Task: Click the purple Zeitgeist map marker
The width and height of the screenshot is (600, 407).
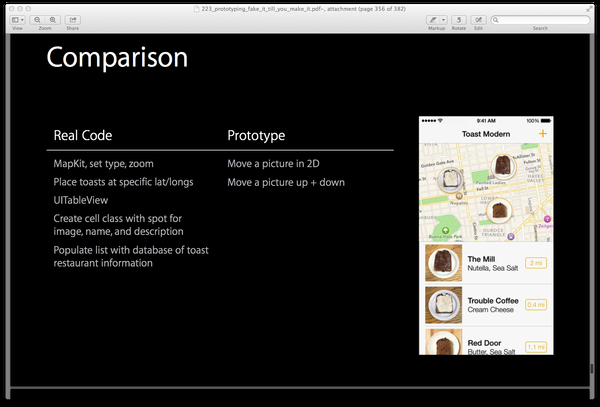Action: click(547, 219)
